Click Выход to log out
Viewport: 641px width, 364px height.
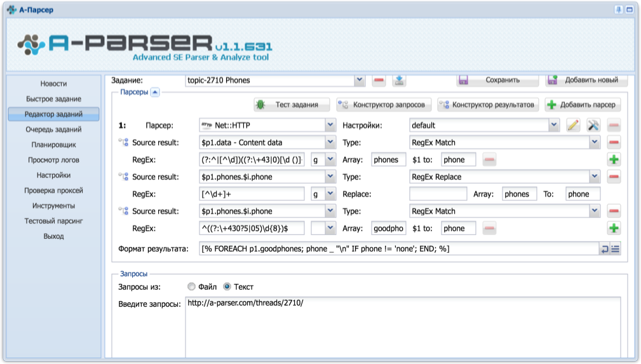[x=53, y=236]
